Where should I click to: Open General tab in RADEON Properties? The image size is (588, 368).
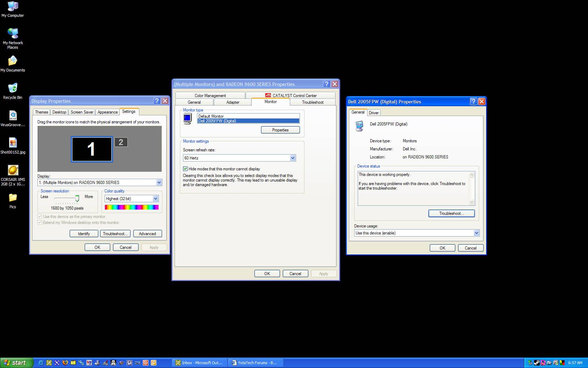click(194, 102)
